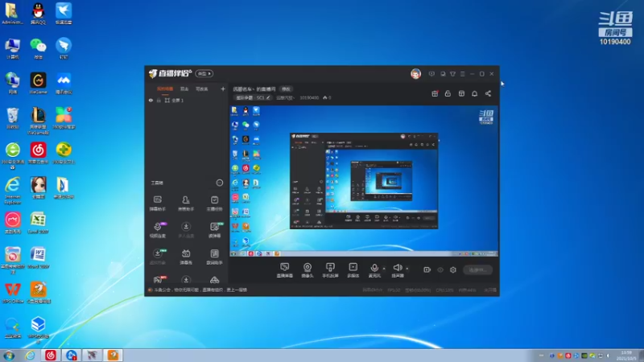Switch to the third scene tab
The image size is (644, 362).
[202, 88]
